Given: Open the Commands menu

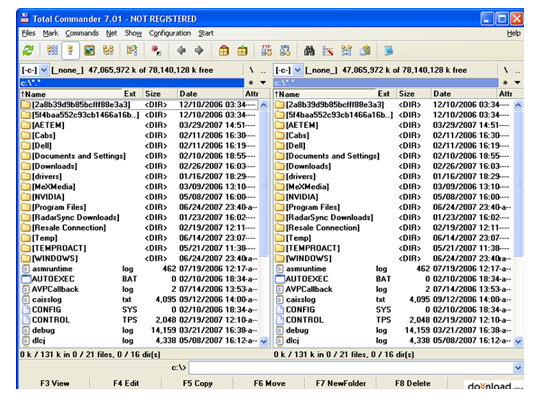Looking at the screenshot, I should coord(82,33).
